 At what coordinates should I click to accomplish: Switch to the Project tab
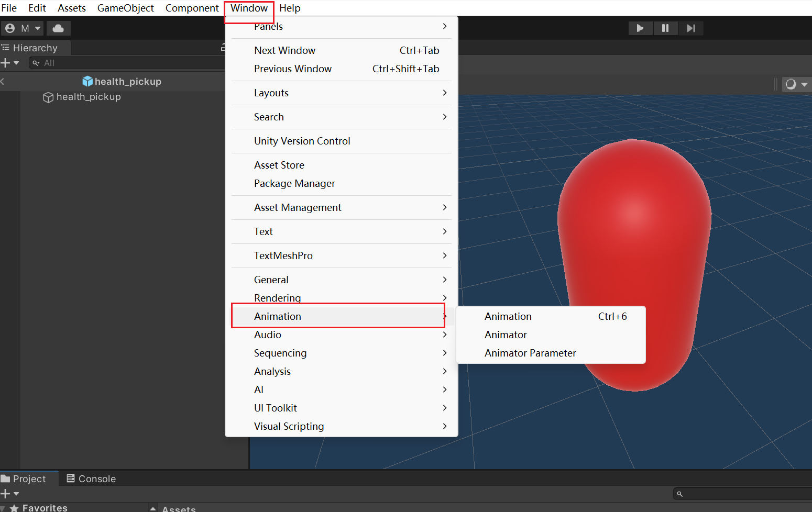pos(29,478)
